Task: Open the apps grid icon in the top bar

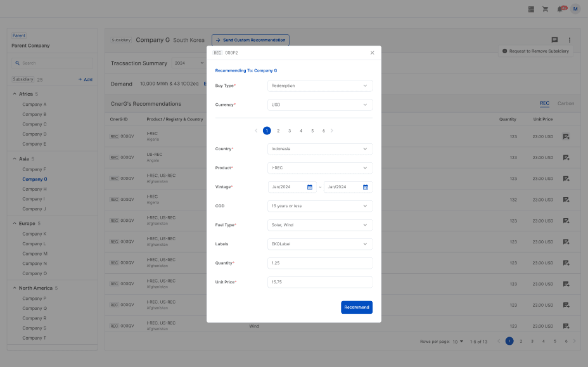Action: pyautogui.click(x=531, y=9)
